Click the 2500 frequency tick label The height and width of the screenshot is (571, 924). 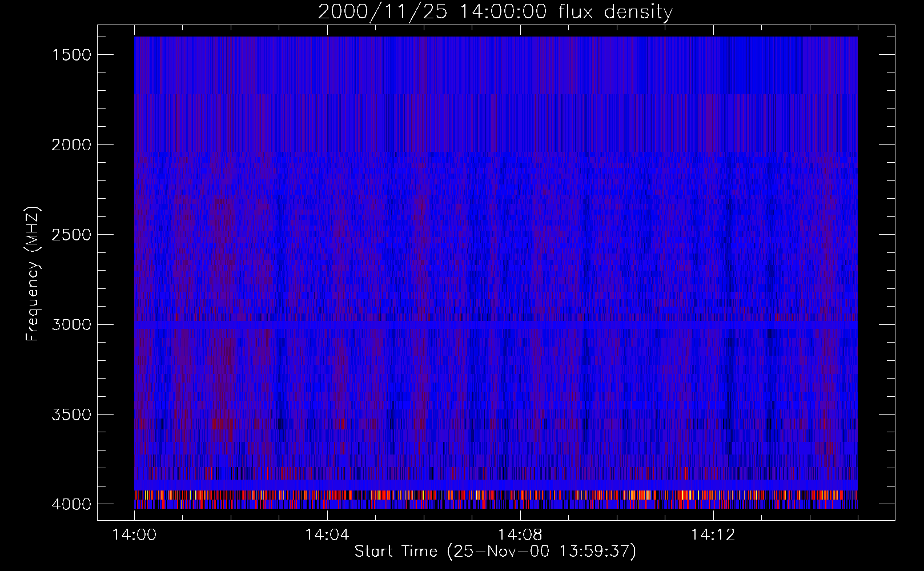(x=71, y=235)
